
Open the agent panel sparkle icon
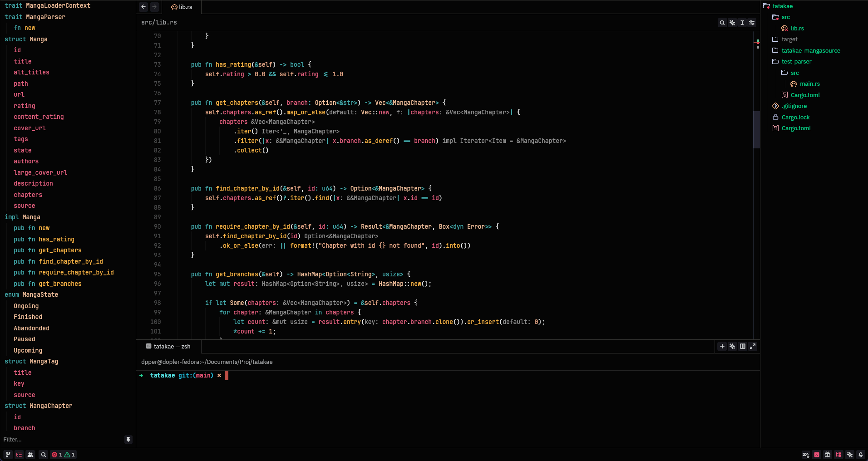coord(850,455)
